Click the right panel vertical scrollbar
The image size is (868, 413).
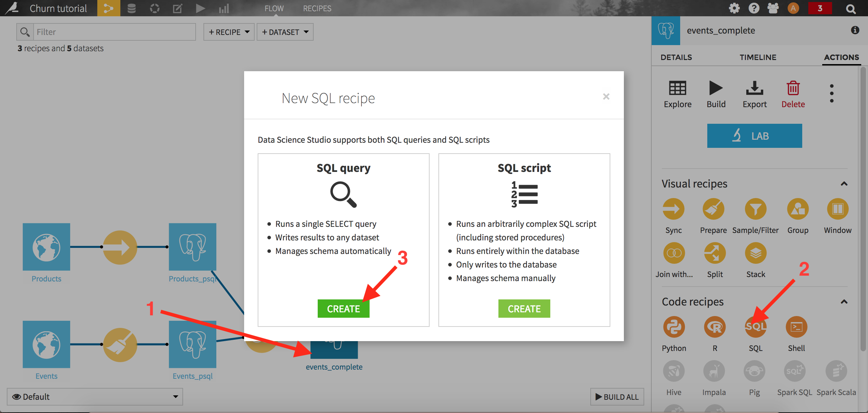(x=864, y=209)
